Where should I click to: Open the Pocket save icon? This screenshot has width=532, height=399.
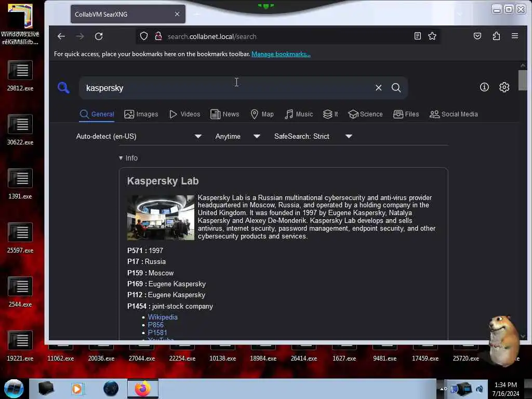[477, 36]
